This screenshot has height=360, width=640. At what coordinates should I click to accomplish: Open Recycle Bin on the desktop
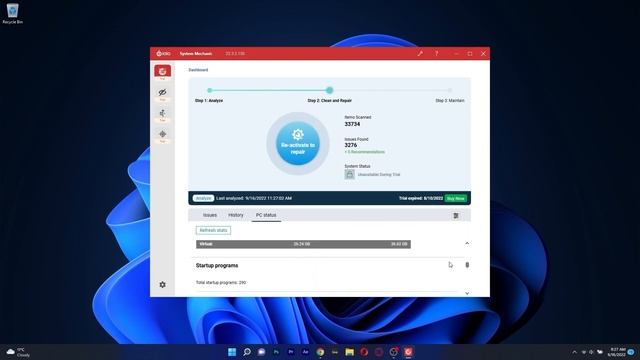pos(13,13)
